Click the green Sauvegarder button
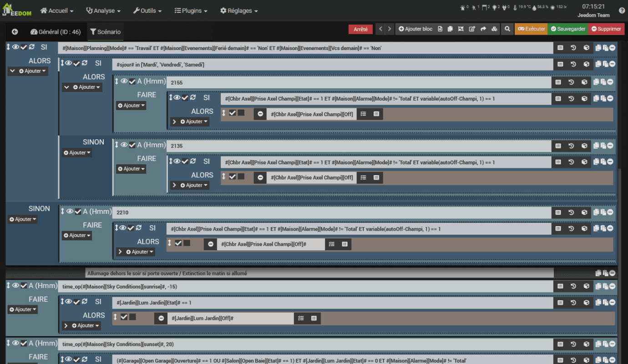This screenshot has height=364, width=628. 567,29
